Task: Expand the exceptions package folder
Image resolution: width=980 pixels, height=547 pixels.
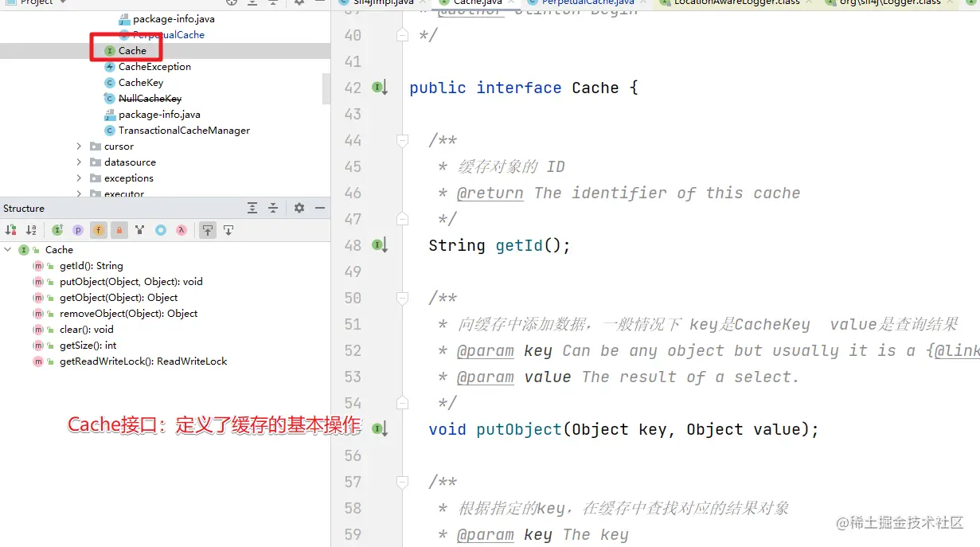Action: (79, 178)
